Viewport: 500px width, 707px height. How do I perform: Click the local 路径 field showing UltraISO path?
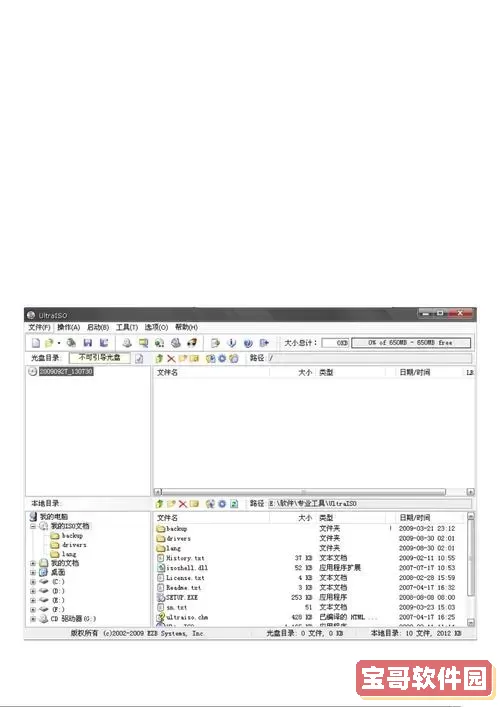[370, 504]
